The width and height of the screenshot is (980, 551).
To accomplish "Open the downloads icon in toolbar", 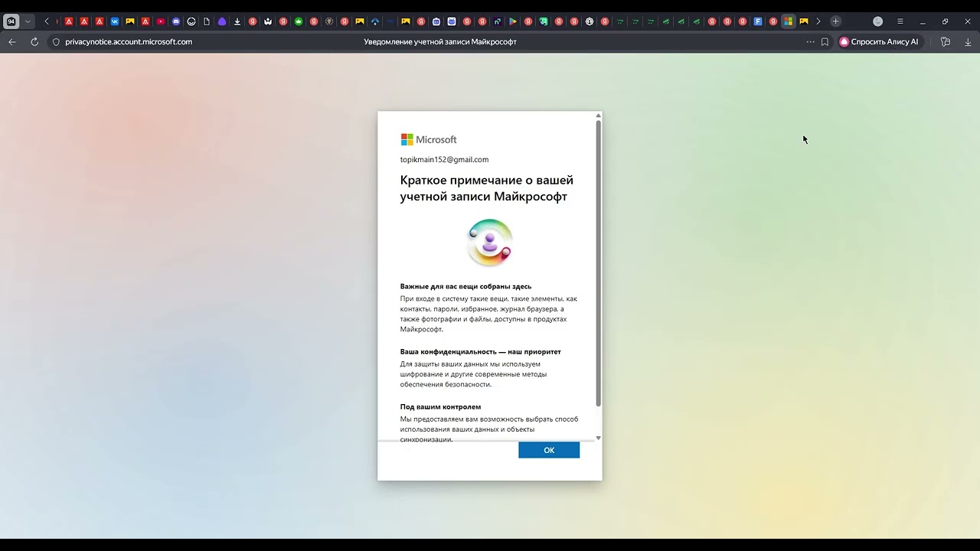I will click(968, 42).
